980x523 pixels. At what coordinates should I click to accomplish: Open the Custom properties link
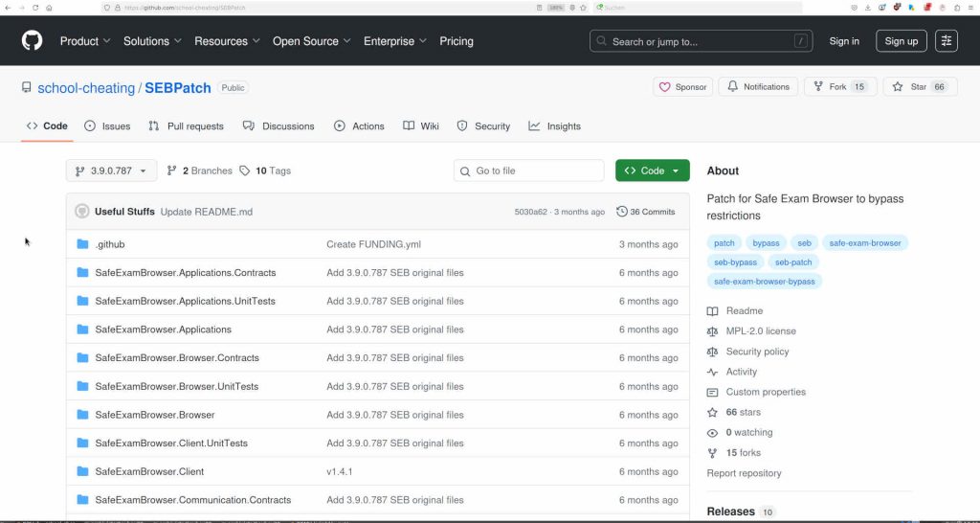(x=756, y=393)
